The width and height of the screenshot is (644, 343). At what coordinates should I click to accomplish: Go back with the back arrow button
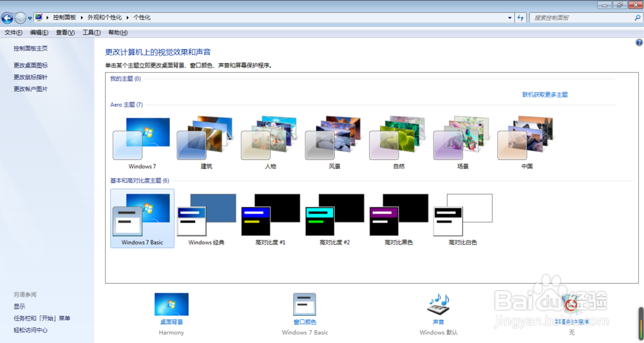(x=7, y=17)
